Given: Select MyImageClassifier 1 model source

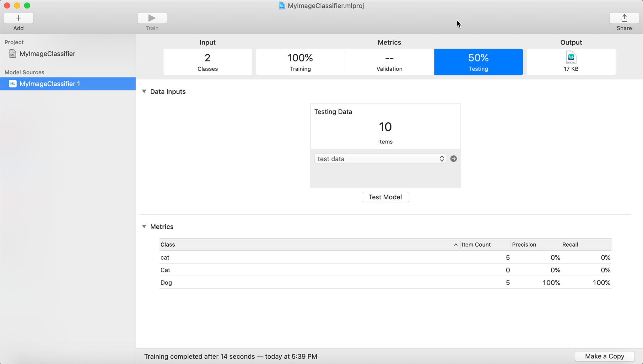Looking at the screenshot, I should click(68, 84).
